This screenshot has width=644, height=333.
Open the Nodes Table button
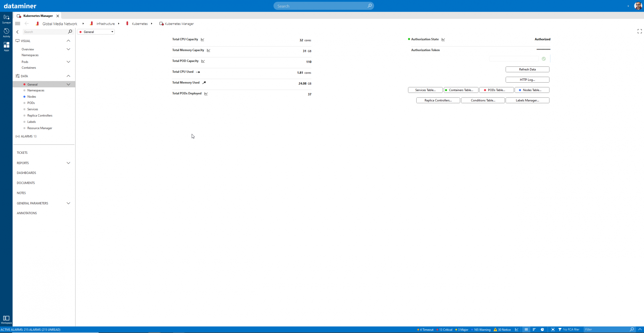tap(532, 90)
